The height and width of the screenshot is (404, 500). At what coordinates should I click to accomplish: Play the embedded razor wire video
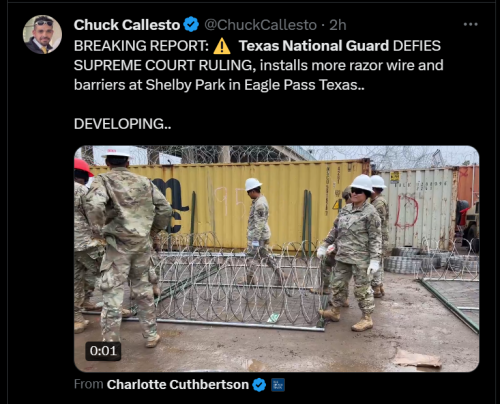(x=277, y=259)
